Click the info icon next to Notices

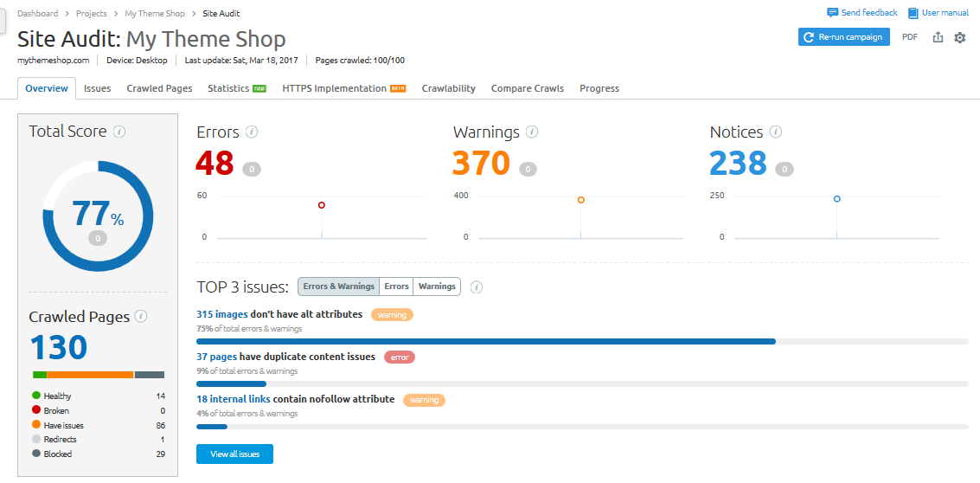[776, 132]
